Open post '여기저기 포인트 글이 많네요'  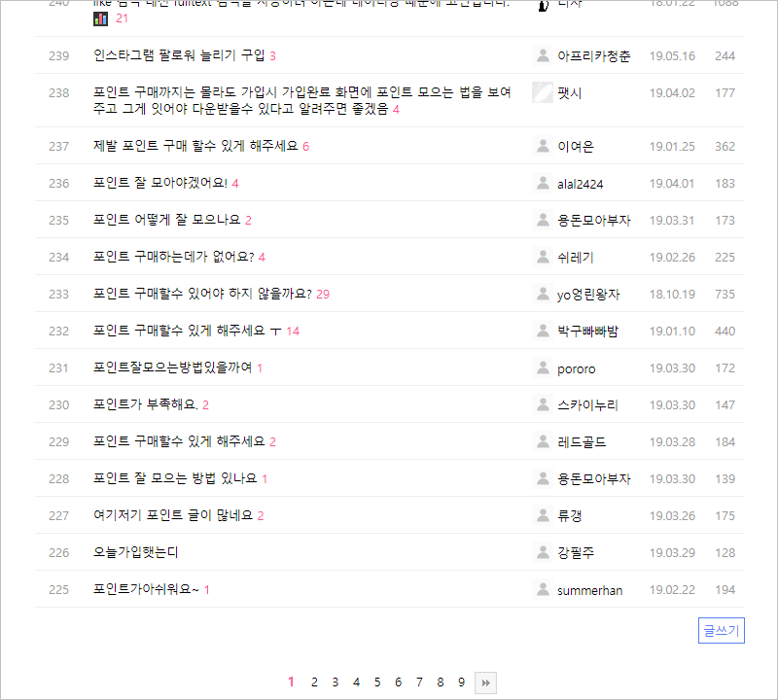click(x=173, y=515)
